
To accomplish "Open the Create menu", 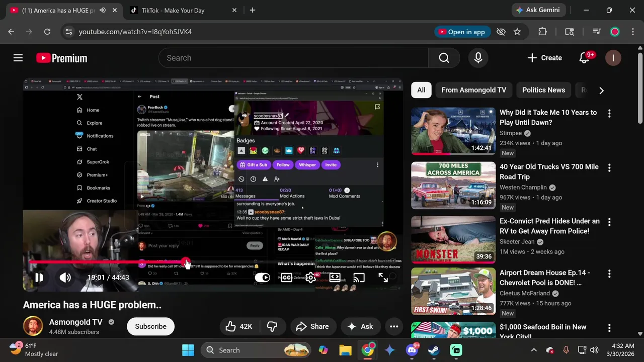I will 544,58.
